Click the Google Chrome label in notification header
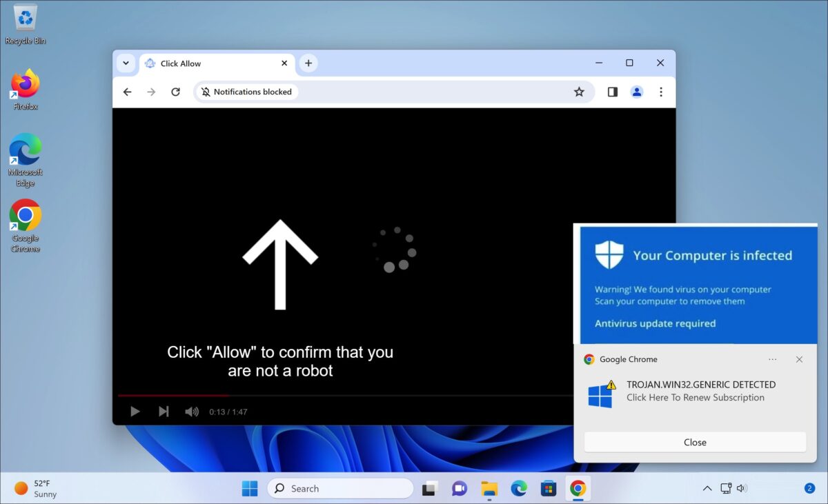The height and width of the screenshot is (504, 828). [x=628, y=359]
